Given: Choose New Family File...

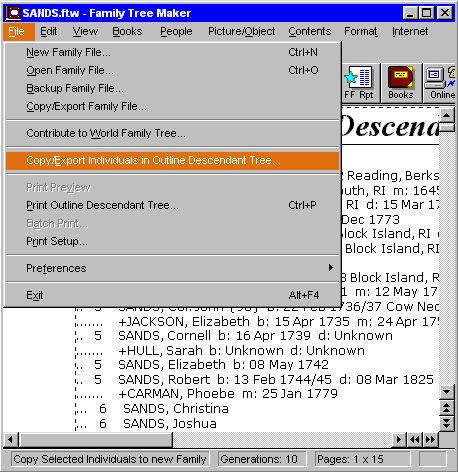Looking at the screenshot, I should (172, 52).
